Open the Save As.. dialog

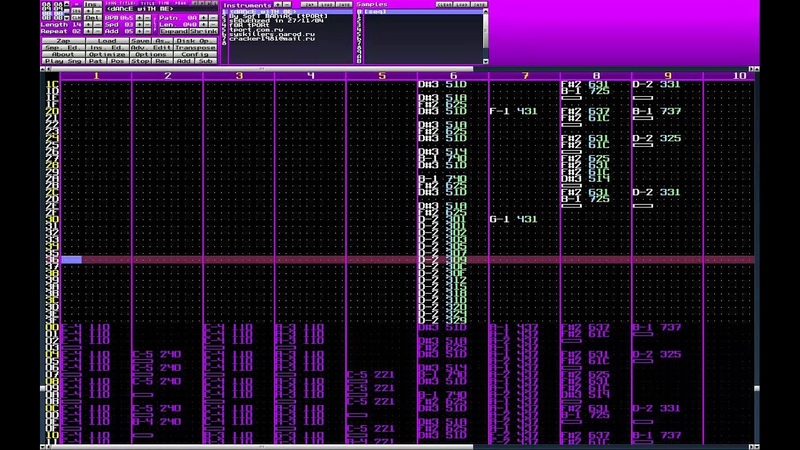tap(162, 40)
